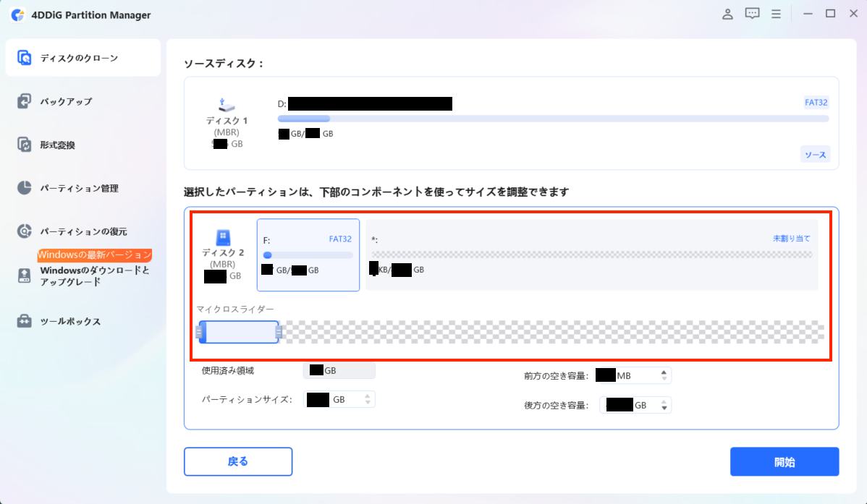
Task: Click the partition recovery icon
Action: click(25, 231)
